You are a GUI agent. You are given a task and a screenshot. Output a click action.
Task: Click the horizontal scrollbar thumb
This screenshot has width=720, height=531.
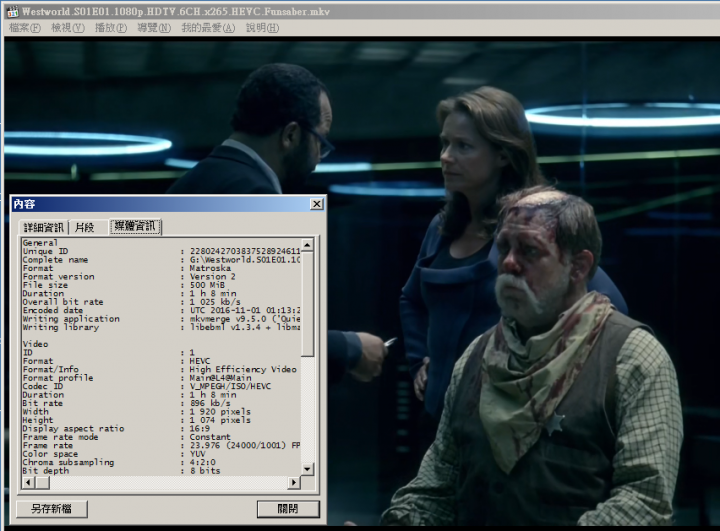pyautogui.click(x=42, y=482)
